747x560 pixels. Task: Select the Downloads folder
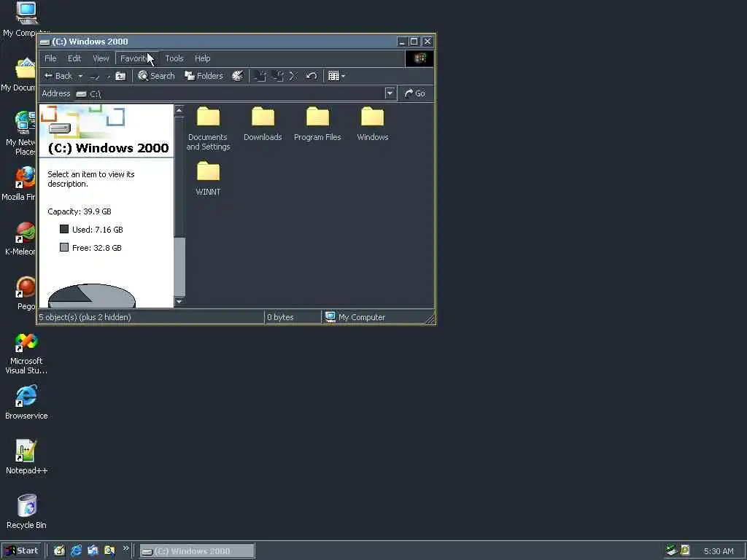(263, 124)
